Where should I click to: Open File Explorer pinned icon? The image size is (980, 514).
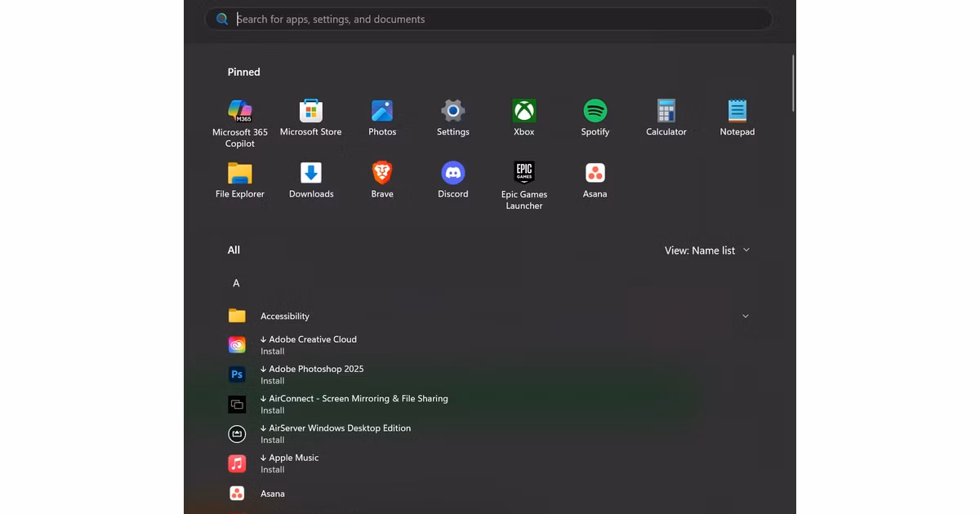[239, 174]
